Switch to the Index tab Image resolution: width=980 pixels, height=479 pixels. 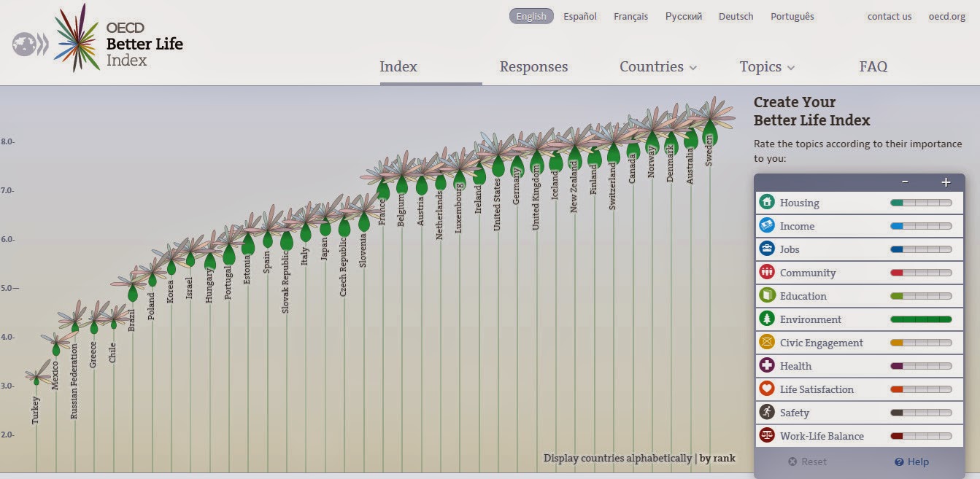point(398,66)
